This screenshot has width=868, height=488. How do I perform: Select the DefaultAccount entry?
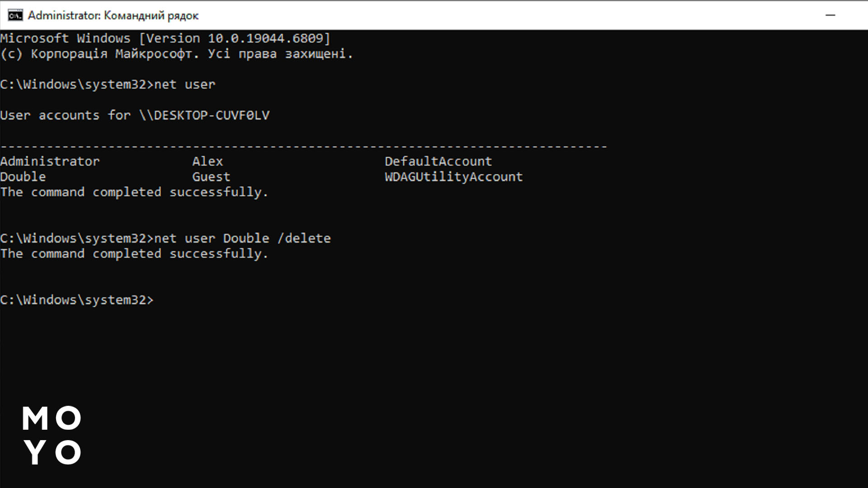pyautogui.click(x=438, y=161)
